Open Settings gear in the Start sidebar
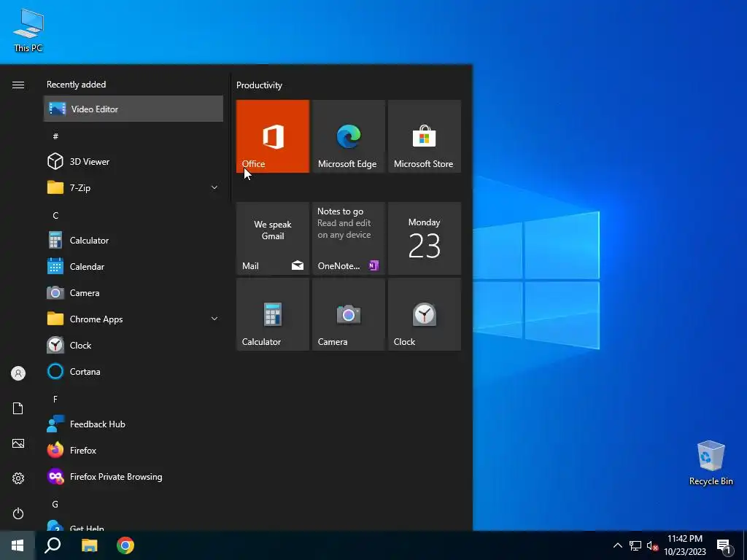 click(18, 478)
